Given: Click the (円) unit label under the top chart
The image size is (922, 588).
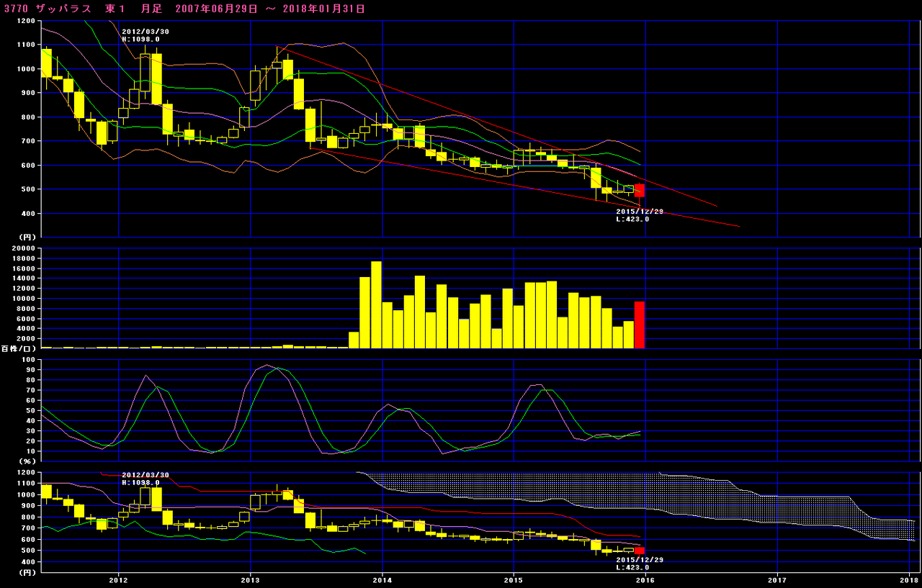Looking at the screenshot, I should coord(26,236).
